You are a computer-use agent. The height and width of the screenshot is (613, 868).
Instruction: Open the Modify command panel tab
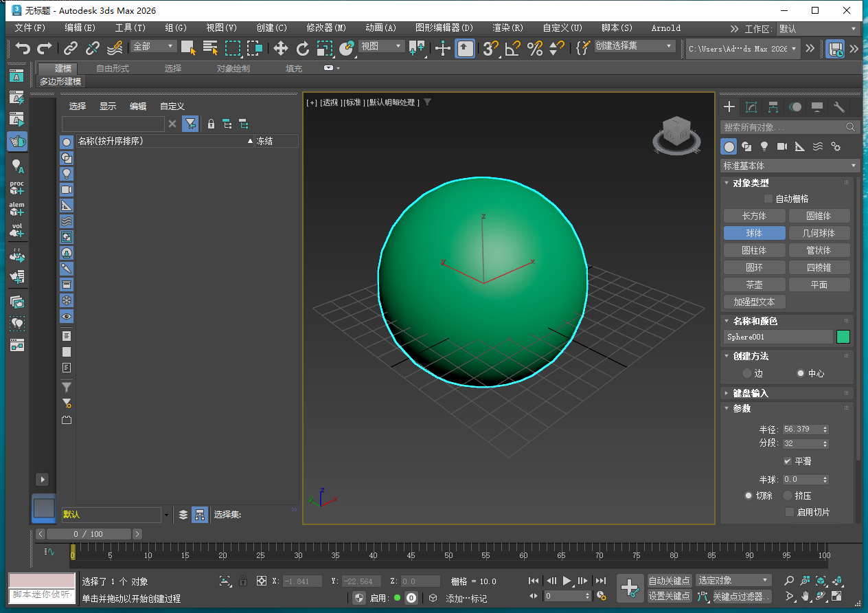point(751,107)
